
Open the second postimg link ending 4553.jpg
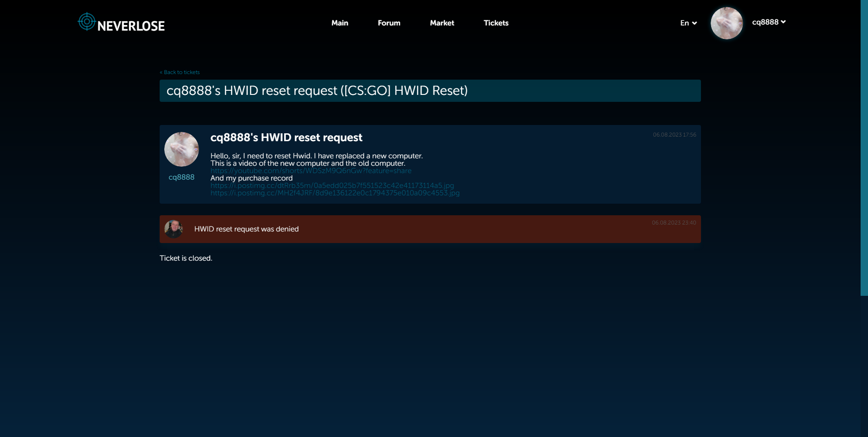(335, 193)
